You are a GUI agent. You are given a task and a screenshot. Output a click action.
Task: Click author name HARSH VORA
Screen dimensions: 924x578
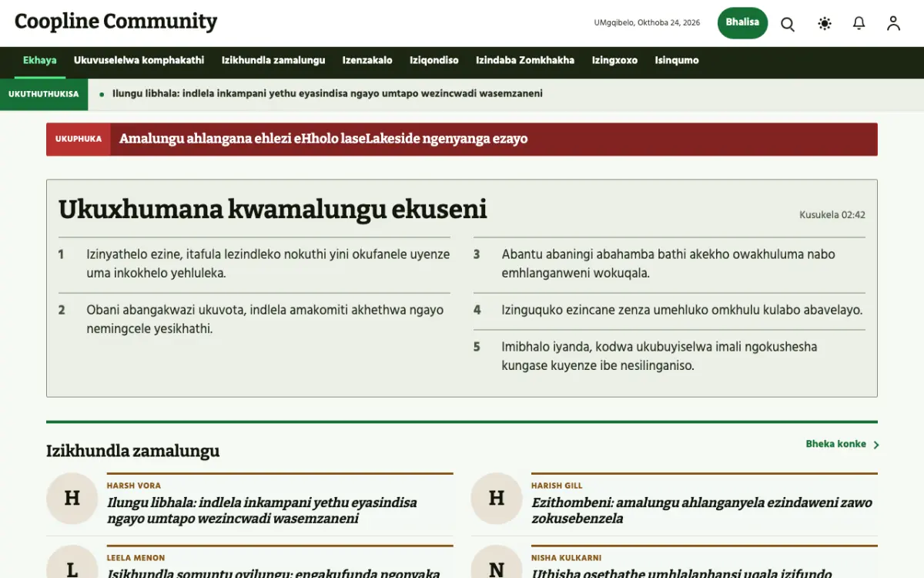(134, 486)
